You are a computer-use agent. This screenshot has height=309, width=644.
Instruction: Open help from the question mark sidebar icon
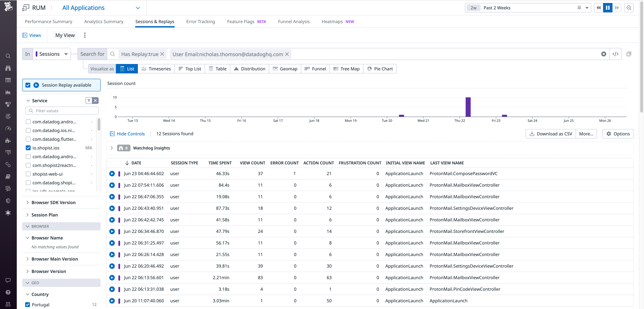coord(8,292)
